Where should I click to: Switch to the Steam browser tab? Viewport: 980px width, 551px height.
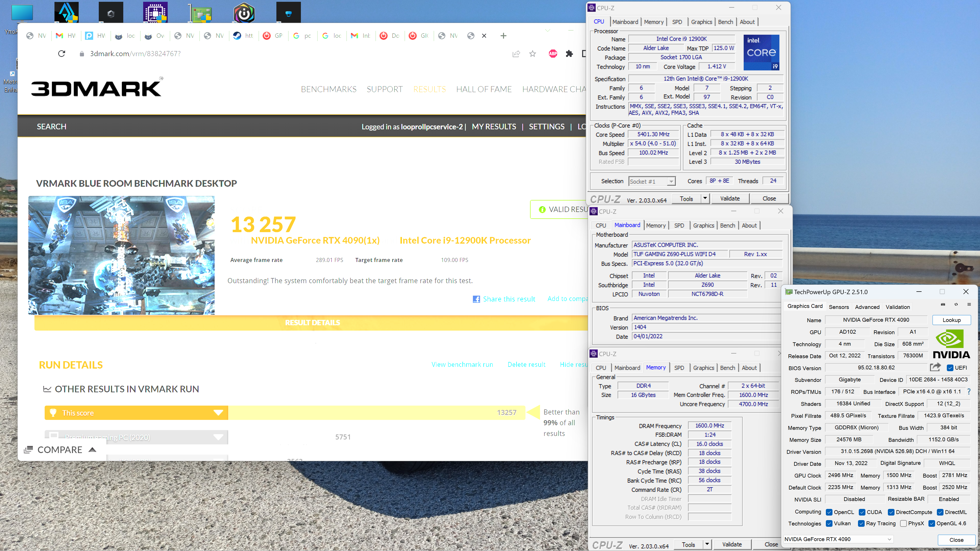(243, 36)
